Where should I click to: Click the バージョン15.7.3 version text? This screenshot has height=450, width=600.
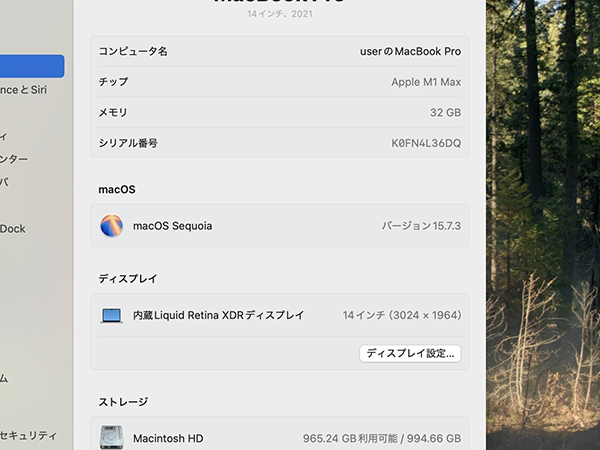point(421,226)
